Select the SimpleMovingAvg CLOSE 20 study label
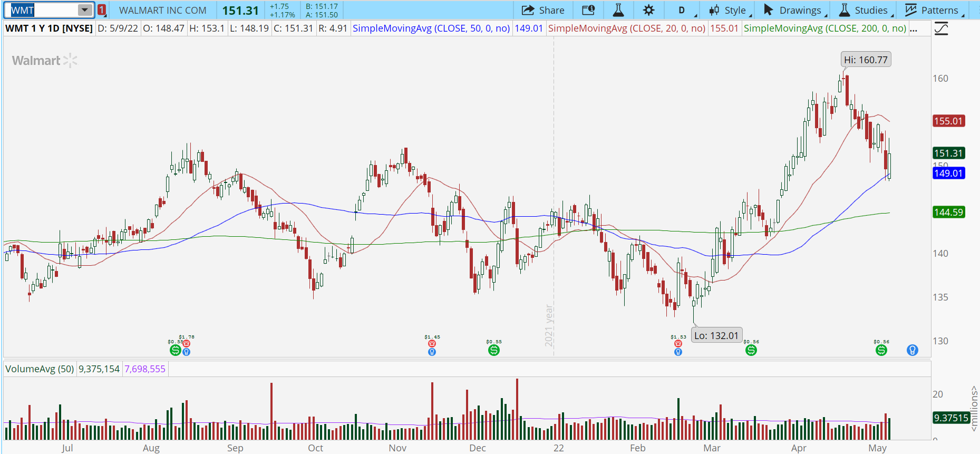The height and width of the screenshot is (454, 980). pos(627,28)
